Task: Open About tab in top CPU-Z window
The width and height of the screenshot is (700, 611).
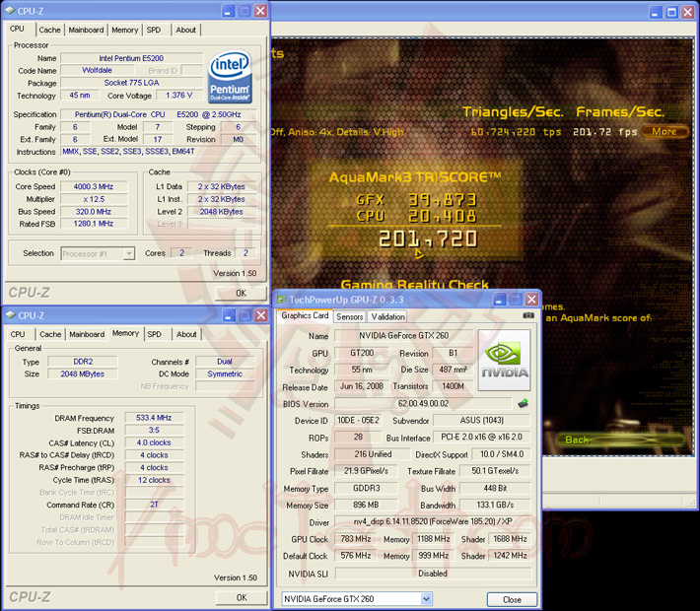Action: [185, 30]
